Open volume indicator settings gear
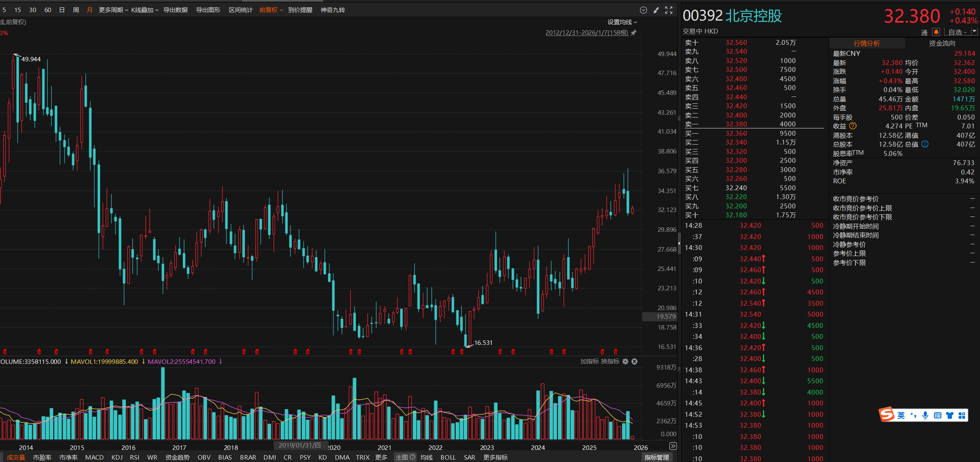Screen dimensions: 980x462 tap(625, 361)
